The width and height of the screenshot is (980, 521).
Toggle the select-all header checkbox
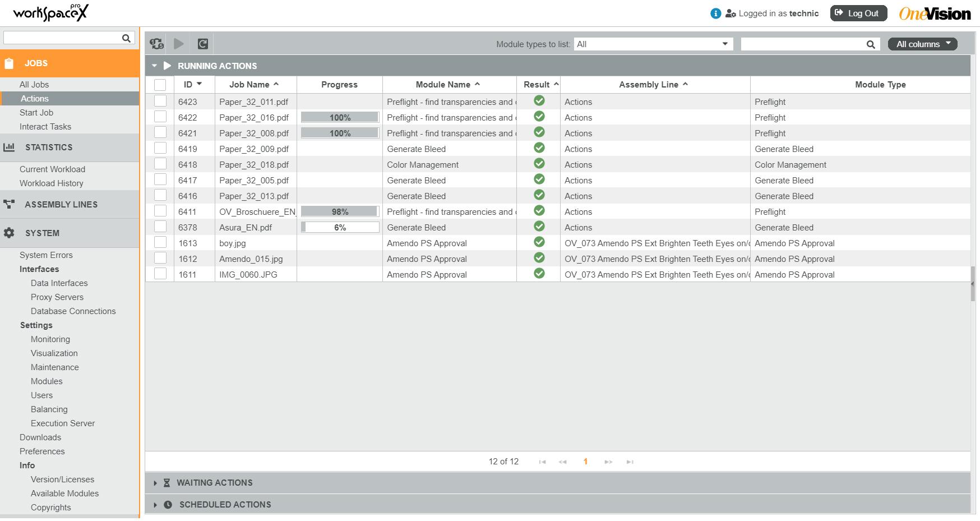pos(160,85)
